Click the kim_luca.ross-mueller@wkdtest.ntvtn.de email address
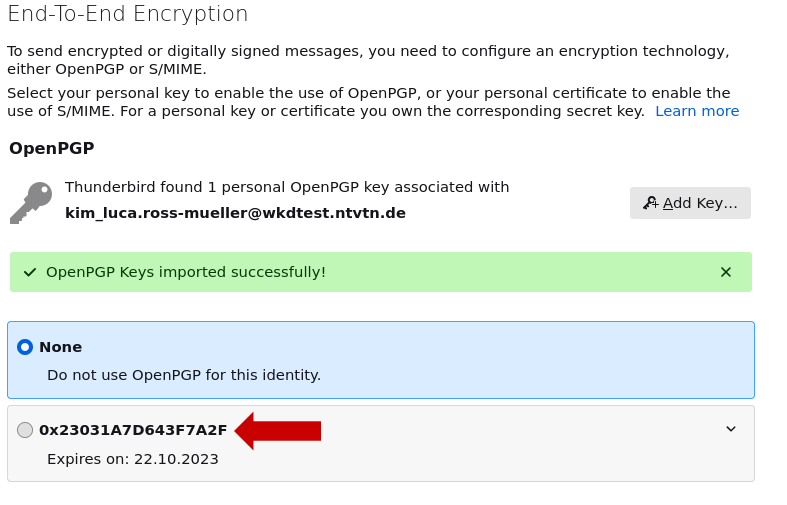The image size is (787, 505). 235,213
